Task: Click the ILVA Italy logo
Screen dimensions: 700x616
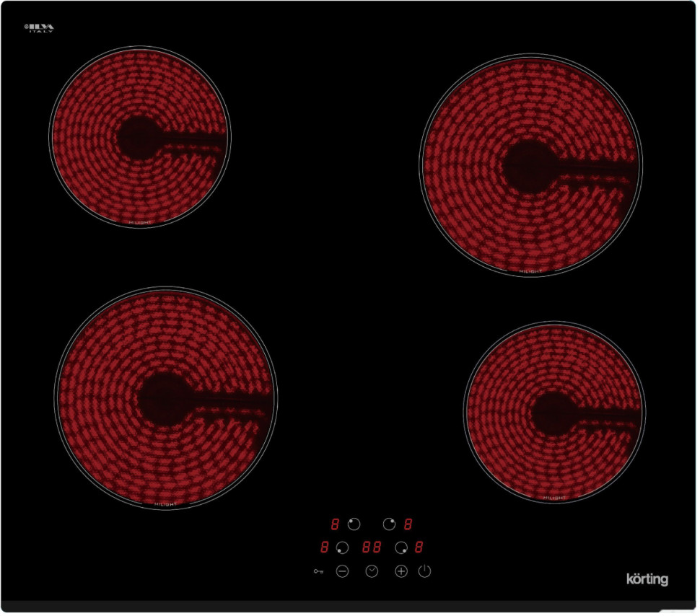Action: (x=40, y=29)
